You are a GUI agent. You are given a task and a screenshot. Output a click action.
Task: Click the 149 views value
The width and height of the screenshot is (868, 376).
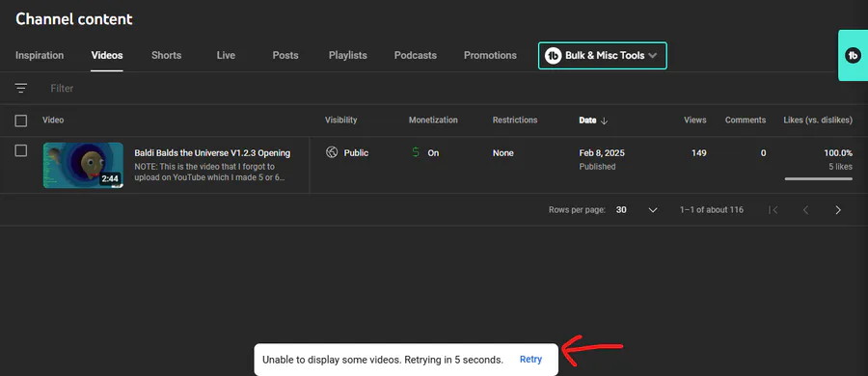(x=698, y=153)
